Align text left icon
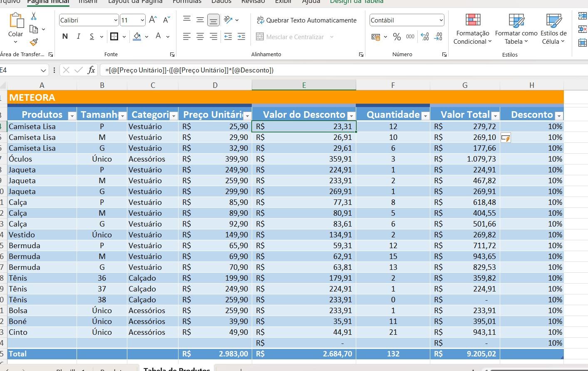Screen dimensions: 588x371 point(187,37)
